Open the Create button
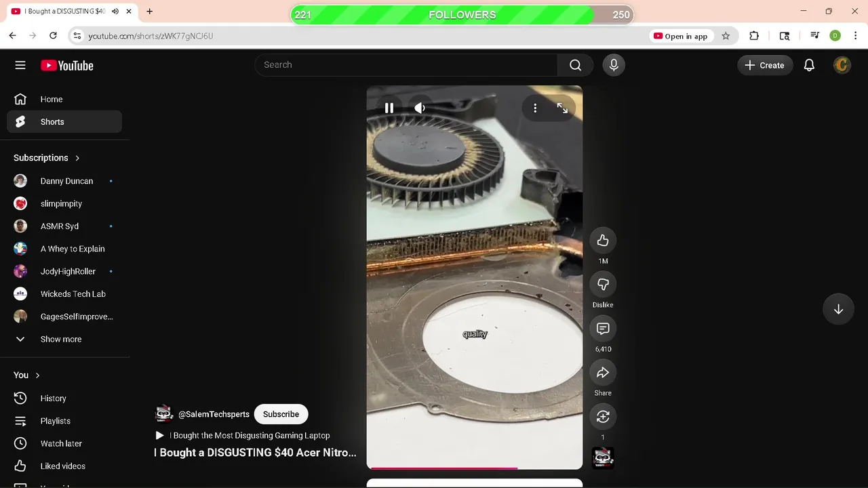 click(765, 65)
